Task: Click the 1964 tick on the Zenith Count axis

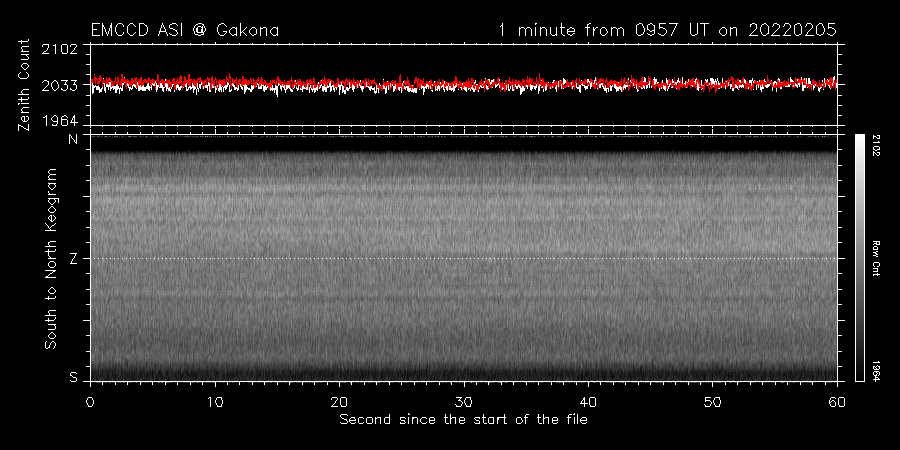Action: 62,120
